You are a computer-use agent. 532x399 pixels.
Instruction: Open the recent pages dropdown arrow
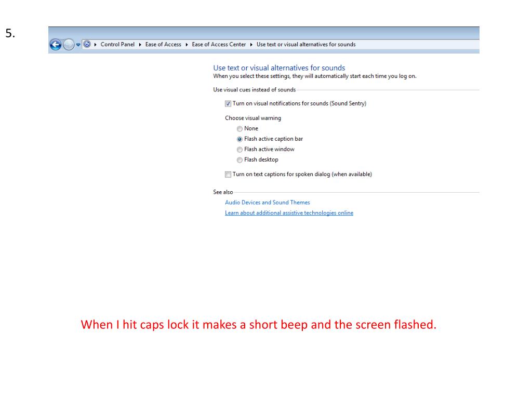tap(78, 45)
